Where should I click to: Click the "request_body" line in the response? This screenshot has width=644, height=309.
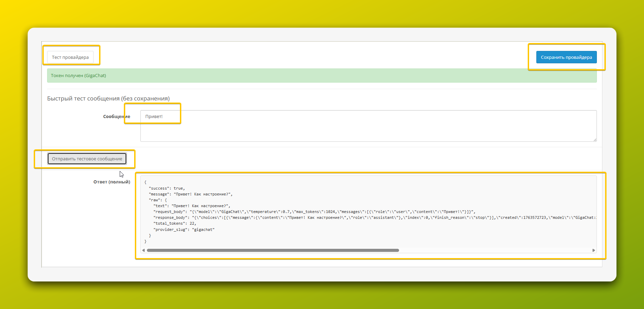tap(314, 212)
